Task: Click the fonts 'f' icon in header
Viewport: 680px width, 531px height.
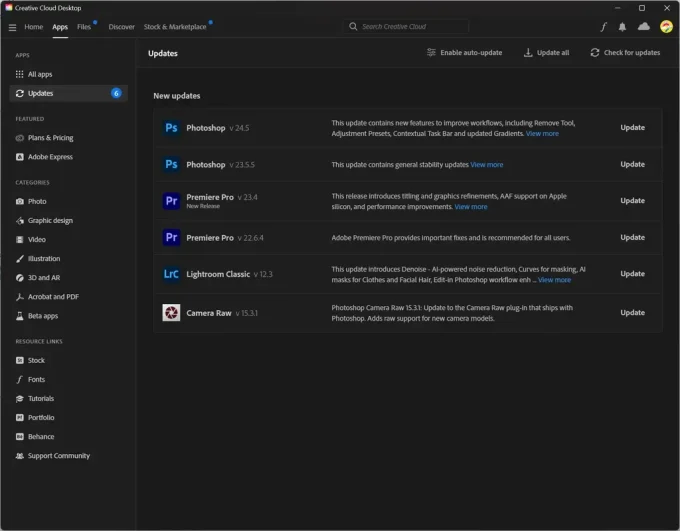Action: 604,27
